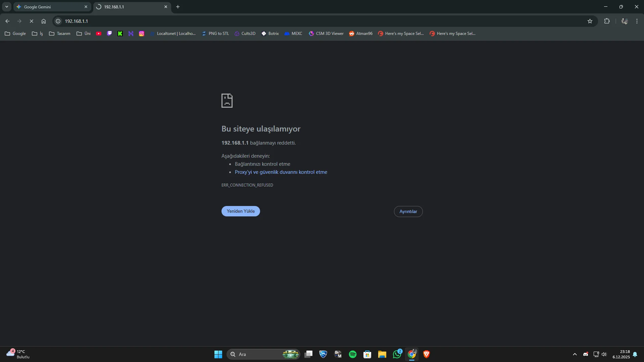Open the Twitch bookmark
This screenshot has height=362, width=644.
[109, 34]
